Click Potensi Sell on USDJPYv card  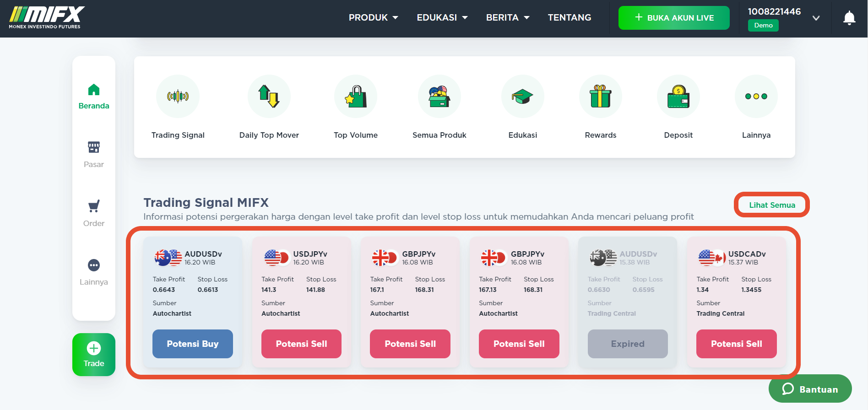pyautogui.click(x=301, y=344)
